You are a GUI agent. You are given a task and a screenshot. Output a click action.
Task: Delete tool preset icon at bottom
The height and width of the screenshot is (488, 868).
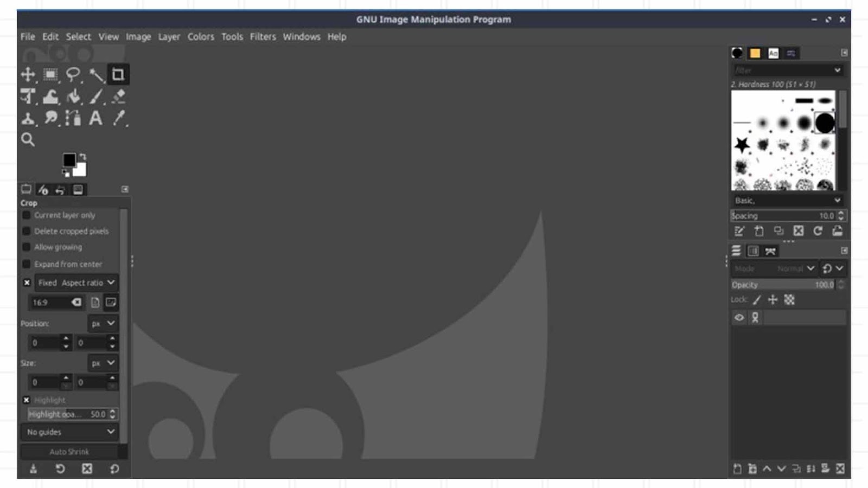tap(87, 468)
